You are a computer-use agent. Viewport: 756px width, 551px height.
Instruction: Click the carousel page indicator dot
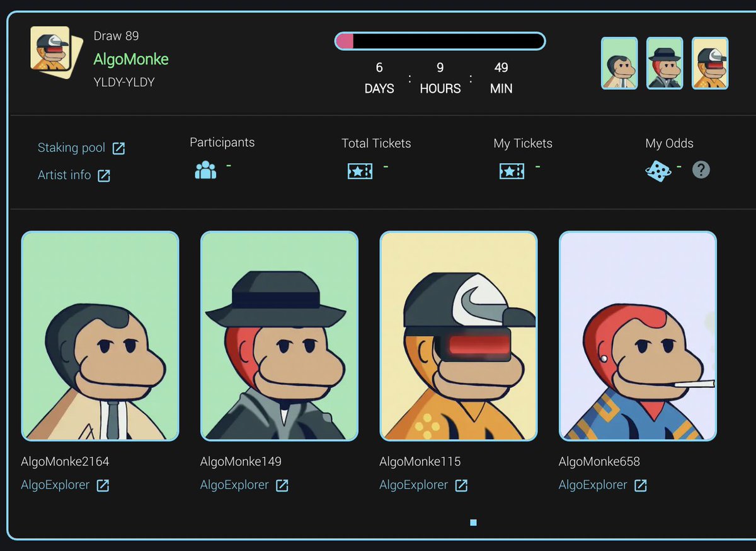[473, 523]
